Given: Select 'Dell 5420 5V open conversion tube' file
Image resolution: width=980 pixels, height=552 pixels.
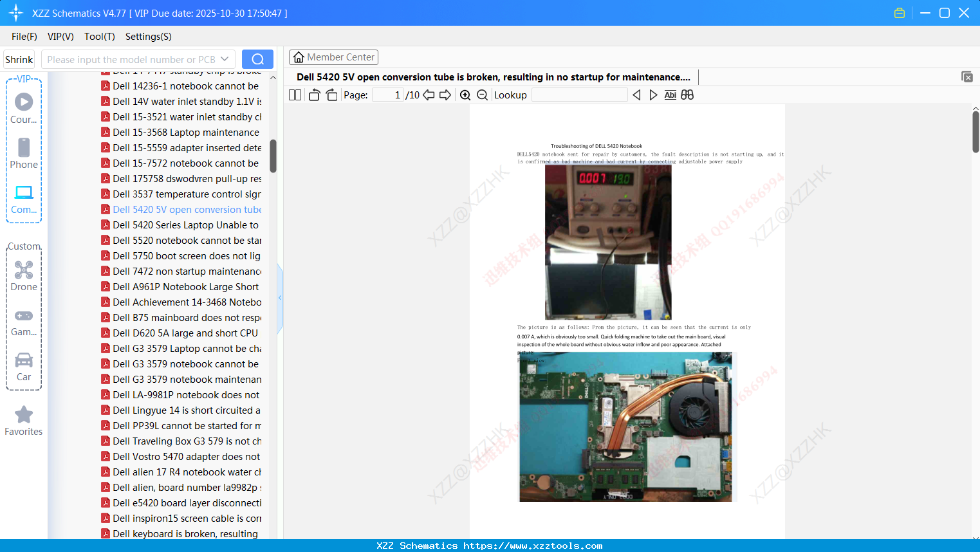Looking at the screenshot, I should click(181, 210).
